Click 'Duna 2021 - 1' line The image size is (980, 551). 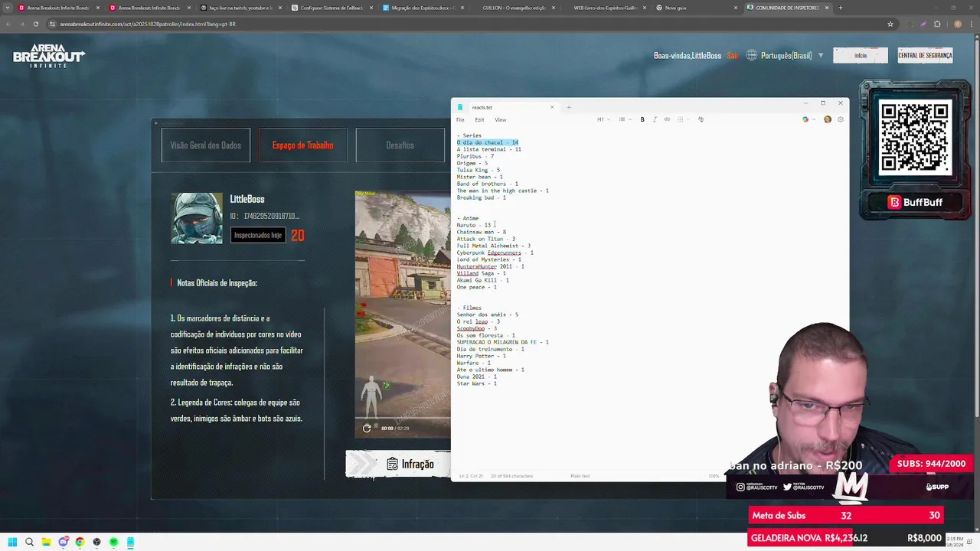477,377
